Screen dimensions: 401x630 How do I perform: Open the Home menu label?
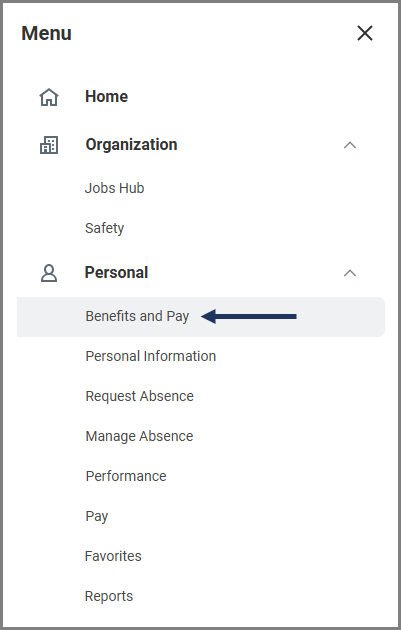coord(106,96)
